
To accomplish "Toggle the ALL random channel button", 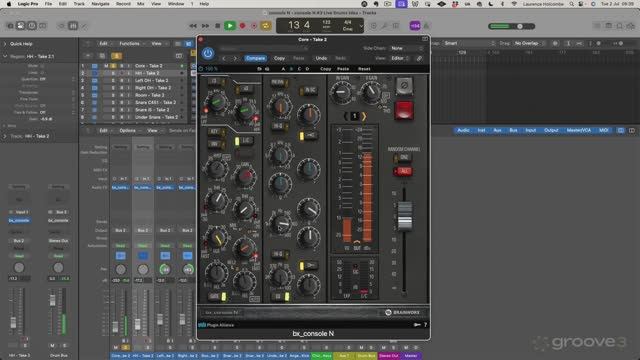I will 403,171.
